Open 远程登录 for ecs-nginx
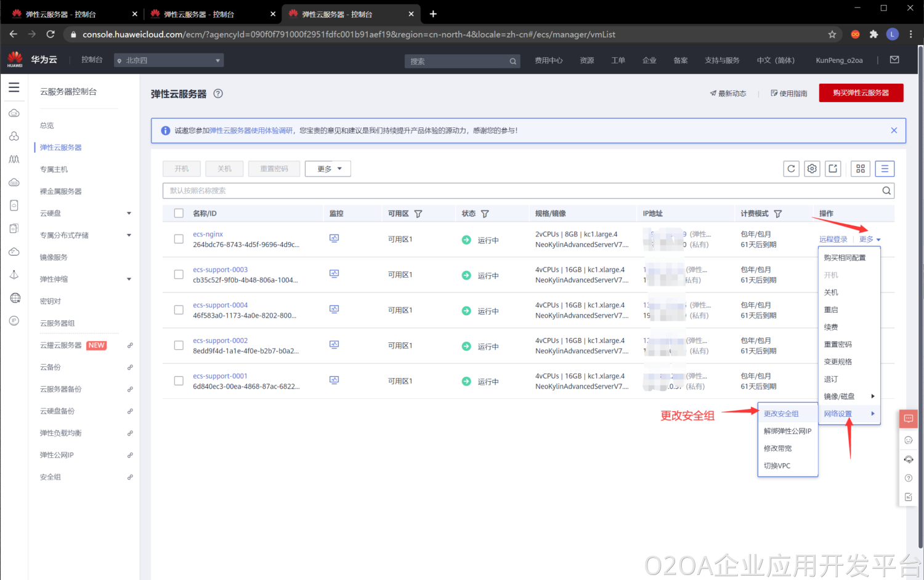924x580 pixels. click(833, 240)
